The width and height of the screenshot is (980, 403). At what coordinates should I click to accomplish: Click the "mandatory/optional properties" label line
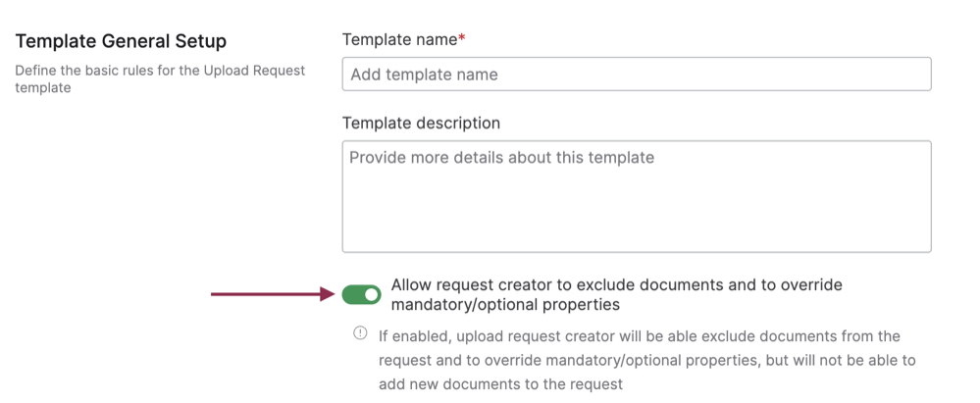point(505,305)
